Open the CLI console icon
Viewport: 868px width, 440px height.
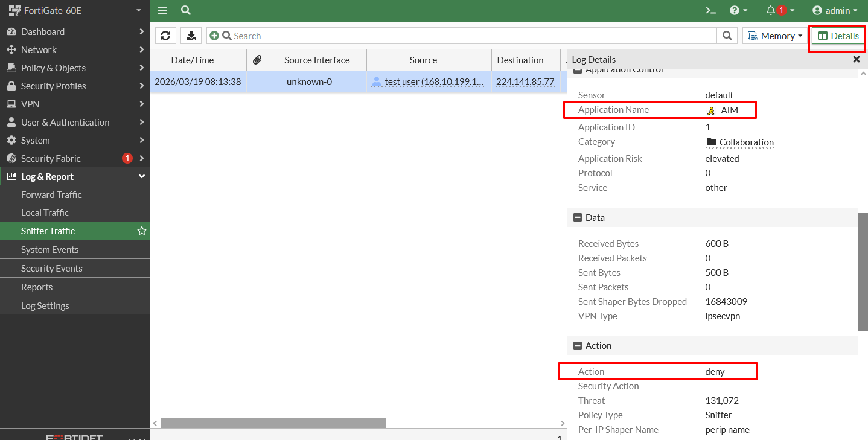click(711, 10)
